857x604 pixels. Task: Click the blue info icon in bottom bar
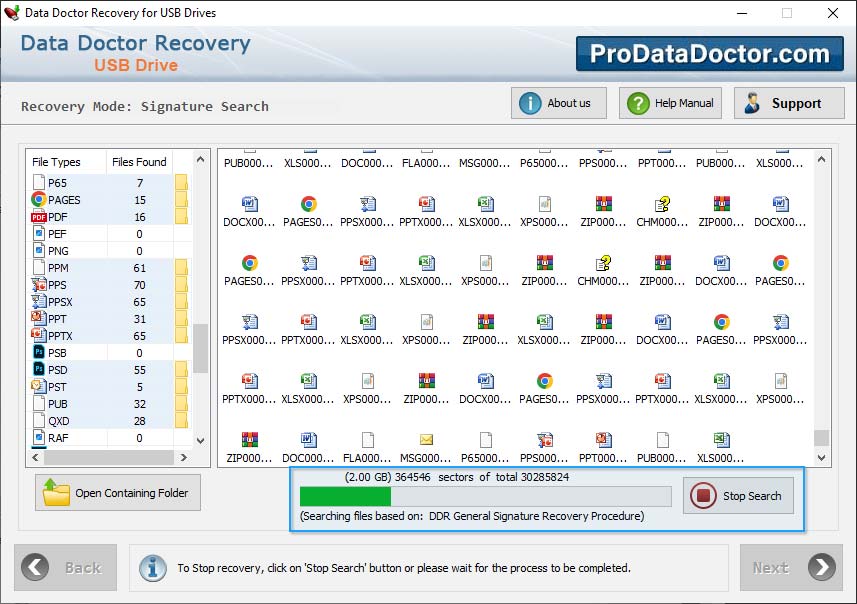pyautogui.click(x=153, y=567)
